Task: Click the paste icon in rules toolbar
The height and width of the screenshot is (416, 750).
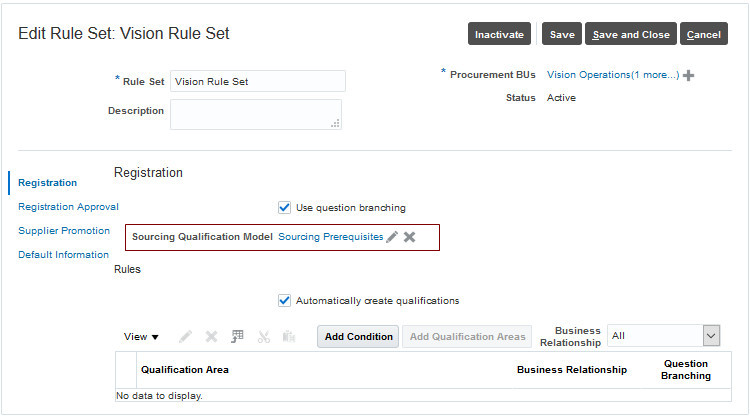Action: click(289, 337)
